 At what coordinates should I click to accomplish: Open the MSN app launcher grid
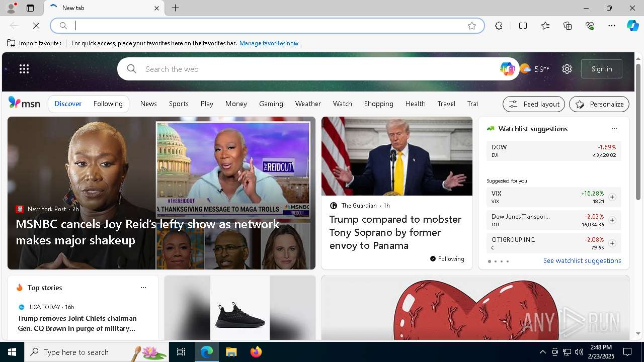[x=24, y=69]
